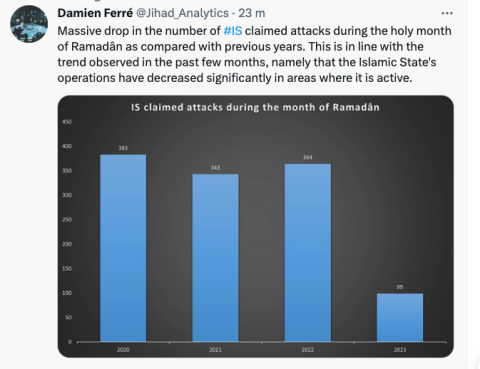Image resolution: width=480 pixels, height=369 pixels.
Task: Click the 2020 x-axis year label
Action: [123, 350]
